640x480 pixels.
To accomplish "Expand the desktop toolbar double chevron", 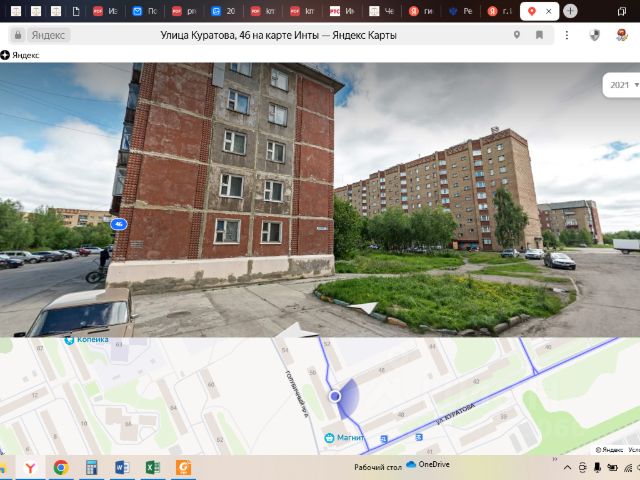I will (x=555, y=460).
